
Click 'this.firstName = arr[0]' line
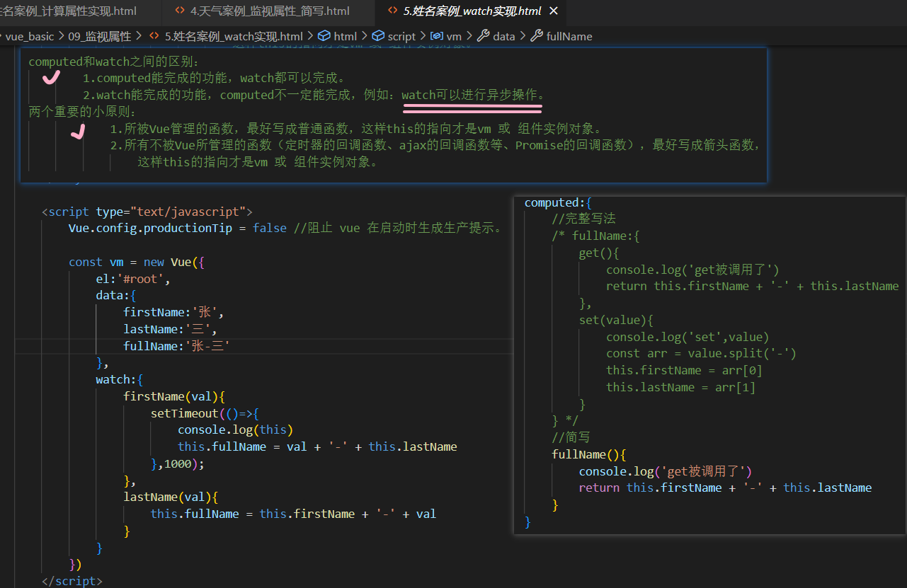pyautogui.click(x=684, y=371)
